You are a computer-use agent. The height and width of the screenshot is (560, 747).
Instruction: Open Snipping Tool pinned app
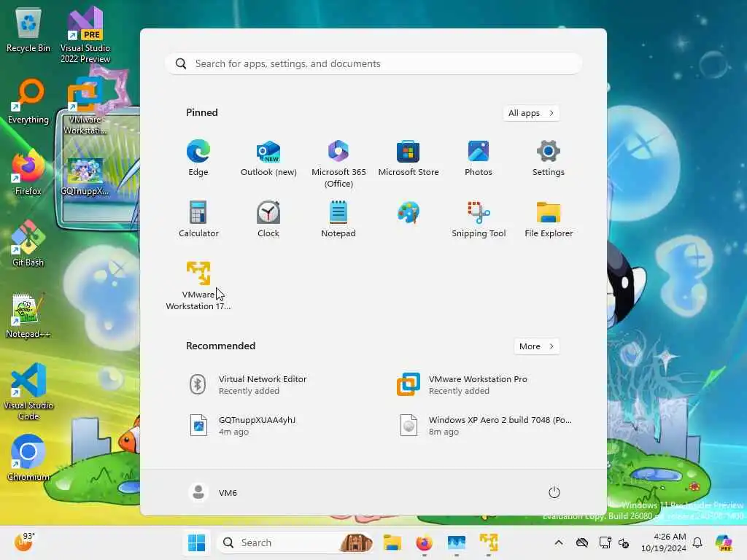coord(479,219)
